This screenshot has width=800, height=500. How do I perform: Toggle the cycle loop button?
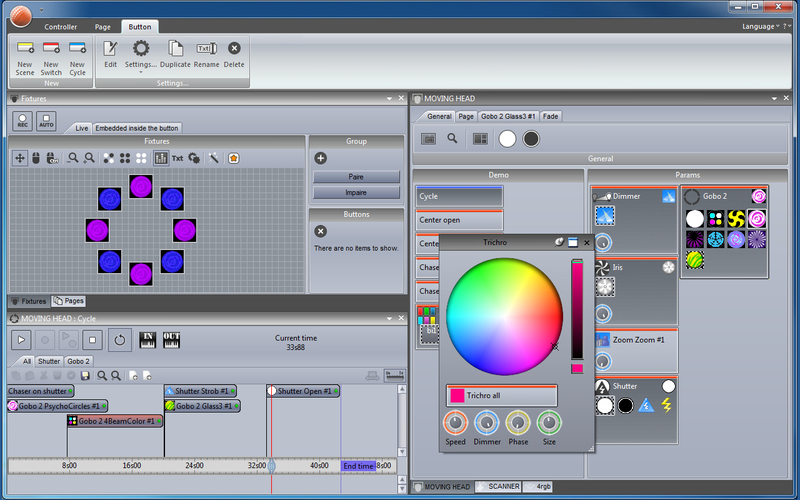tap(119, 340)
